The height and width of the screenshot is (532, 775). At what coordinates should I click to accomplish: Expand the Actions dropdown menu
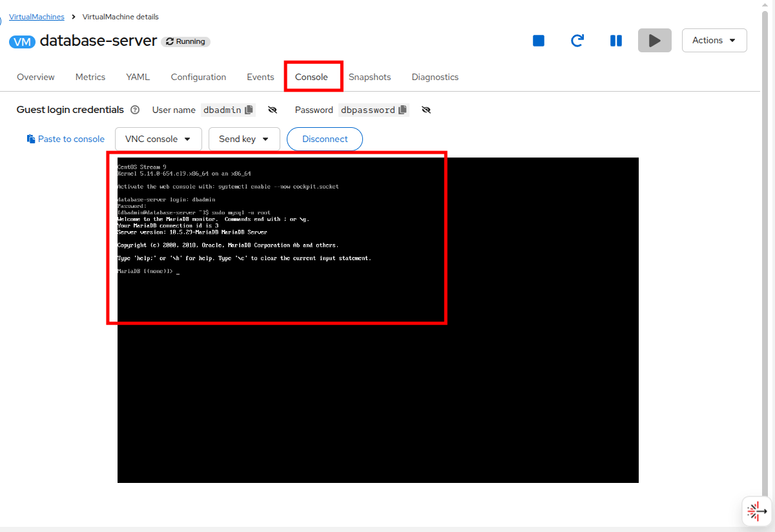pyautogui.click(x=714, y=40)
